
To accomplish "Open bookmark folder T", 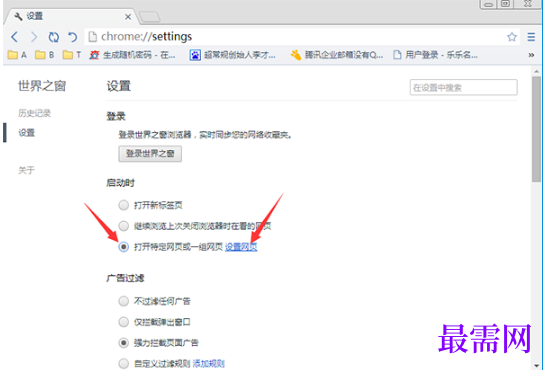I will pos(72,55).
